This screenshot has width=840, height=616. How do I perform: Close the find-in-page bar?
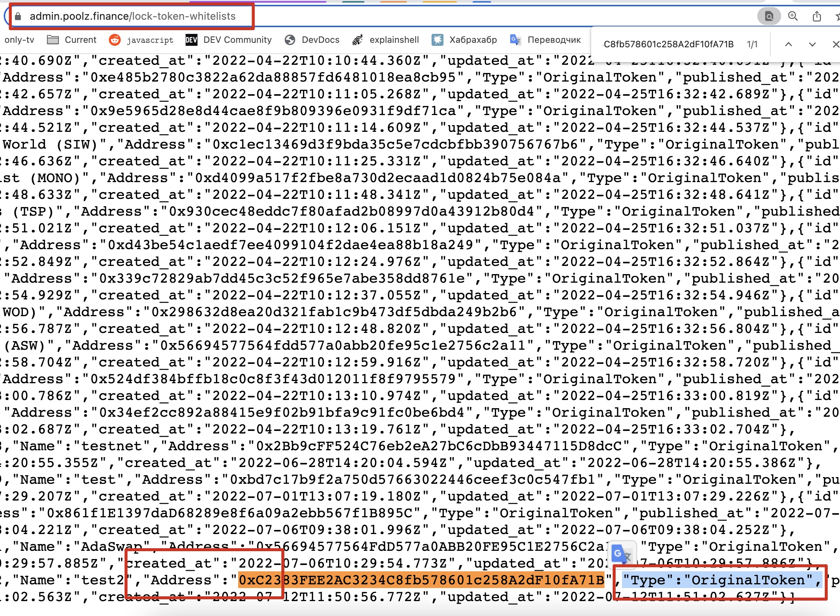pos(835,44)
